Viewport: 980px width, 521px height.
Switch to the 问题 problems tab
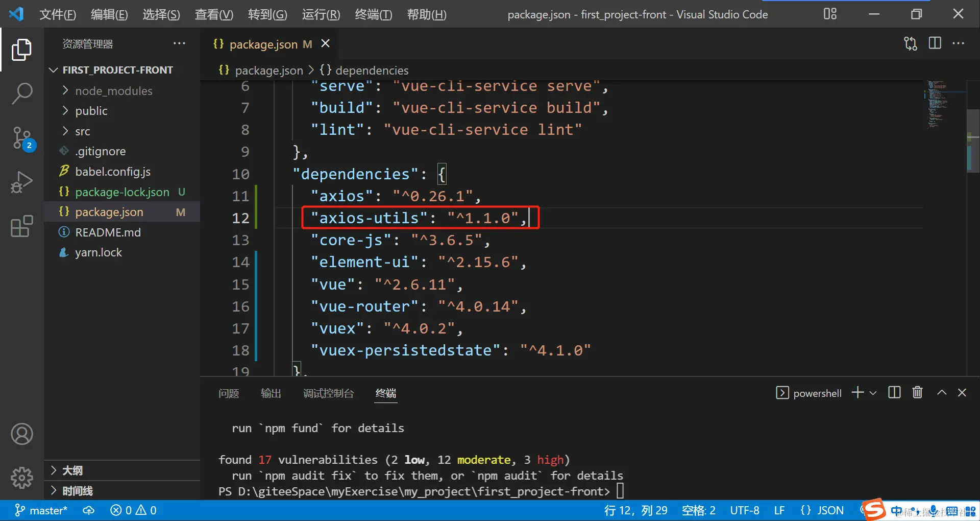click(x=229, y=393)
